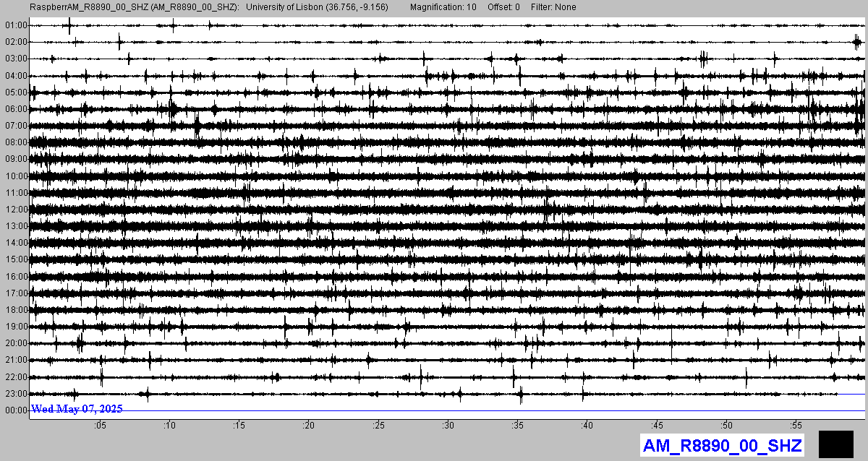Click the 14:00 hour label
The height and width of the screenshot is (461, 868).
pyautogui.click(x=16, y=243)
